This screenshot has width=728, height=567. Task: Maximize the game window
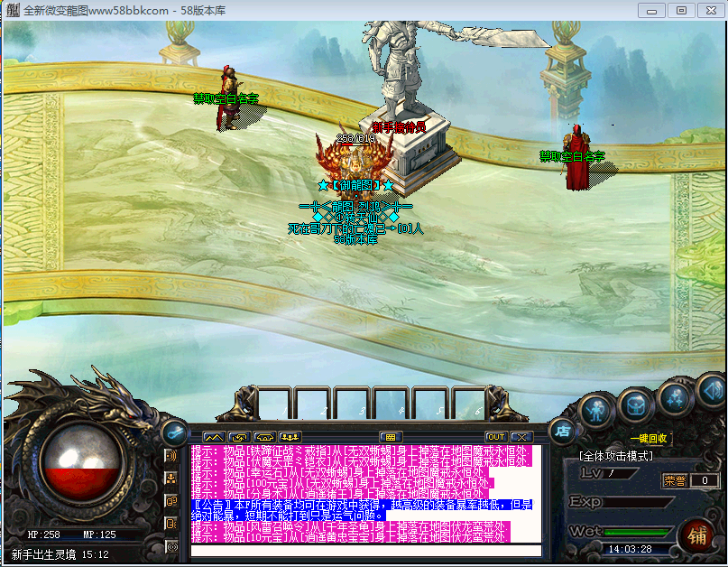681,10
